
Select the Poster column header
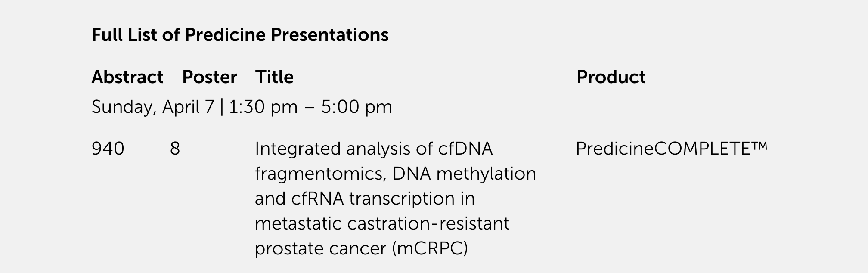pos(210,77)
